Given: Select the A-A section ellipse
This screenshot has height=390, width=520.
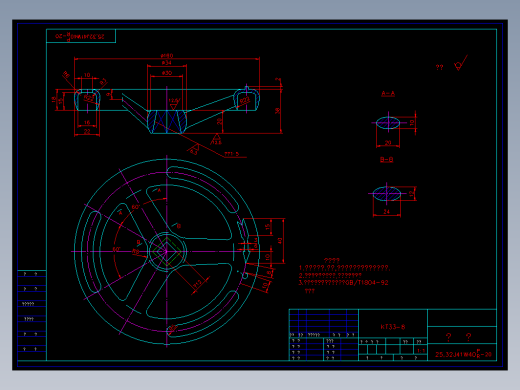Looking at the screenshot, I should [388, 123].
